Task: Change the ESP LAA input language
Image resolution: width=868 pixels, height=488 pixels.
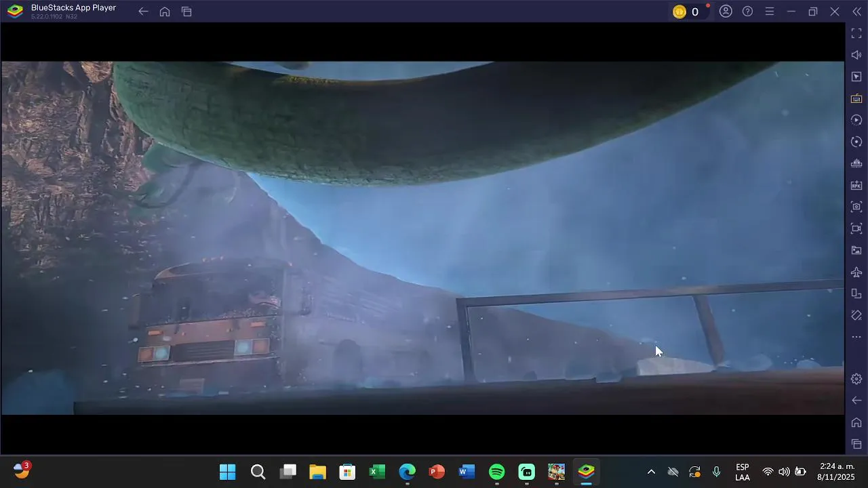Action: 743,472
